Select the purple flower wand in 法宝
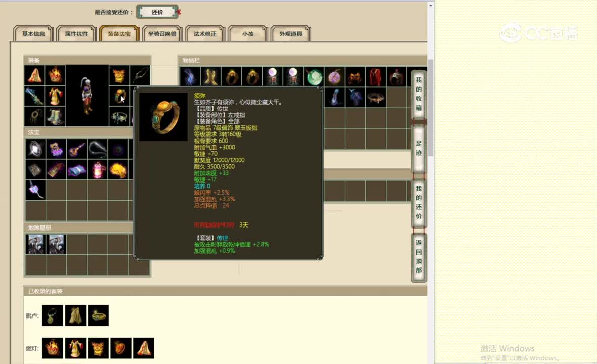Image resolution: width=597 pixels, height=364 pixels. click(36, 190)
